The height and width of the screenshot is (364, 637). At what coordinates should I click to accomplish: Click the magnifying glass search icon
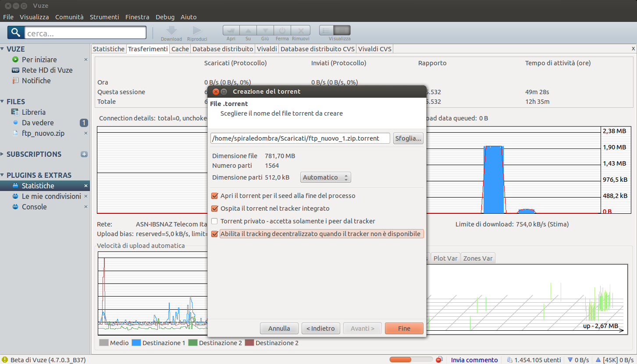16,32
